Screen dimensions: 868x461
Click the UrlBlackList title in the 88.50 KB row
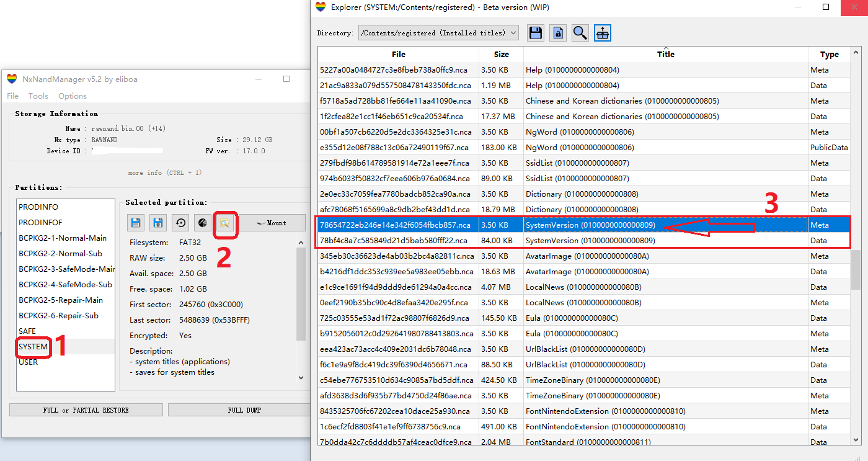[585, 364]
